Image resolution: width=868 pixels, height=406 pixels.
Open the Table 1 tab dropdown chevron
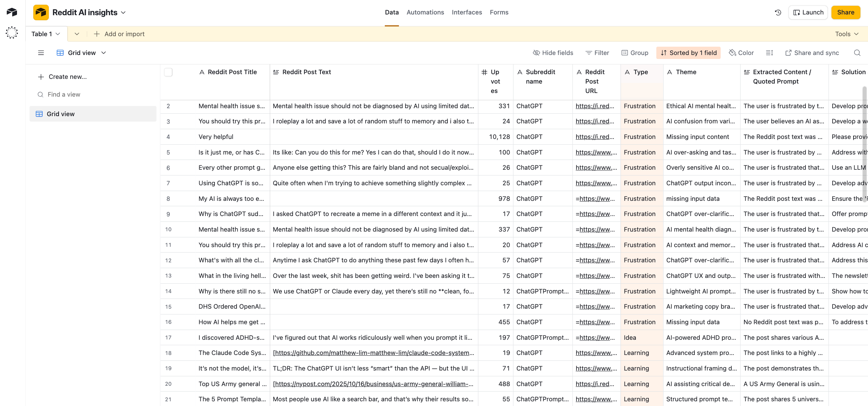58,34
